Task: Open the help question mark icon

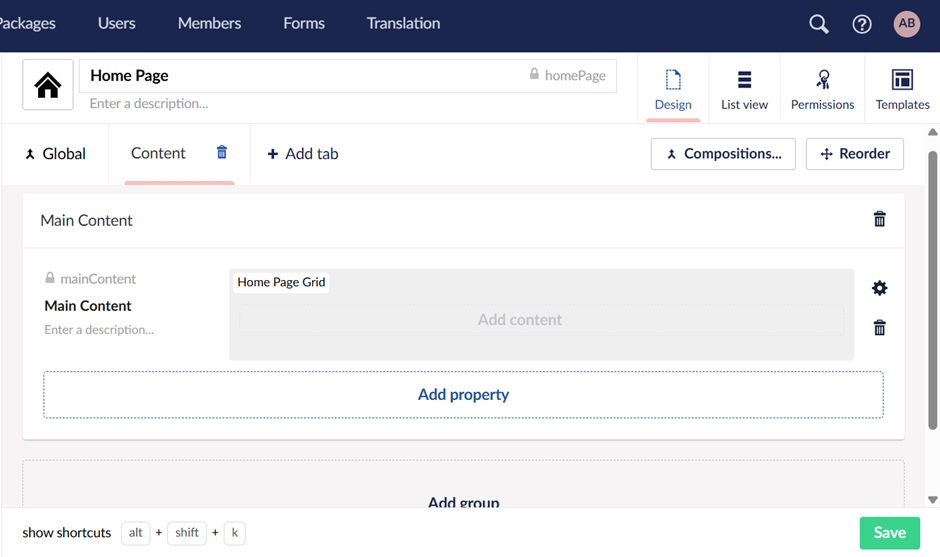Action: coord(861,24)
